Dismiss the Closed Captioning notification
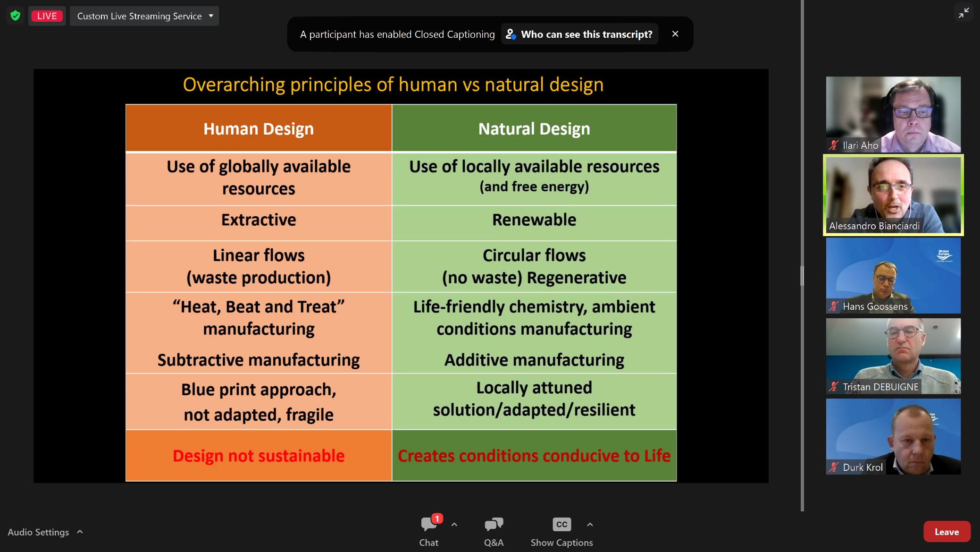 coord(675,34)
